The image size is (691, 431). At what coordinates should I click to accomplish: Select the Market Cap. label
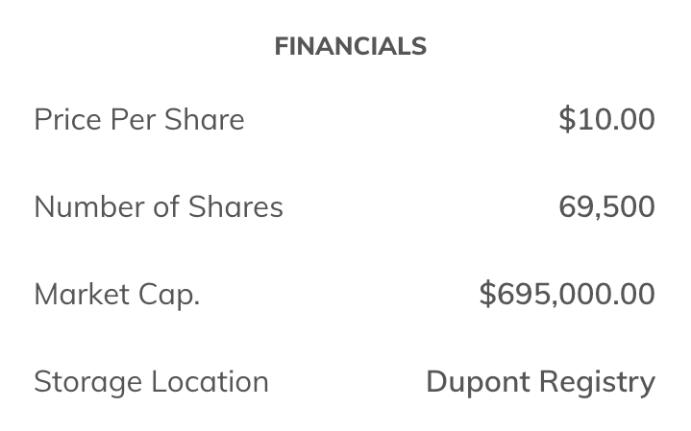[x=117, y=294]
